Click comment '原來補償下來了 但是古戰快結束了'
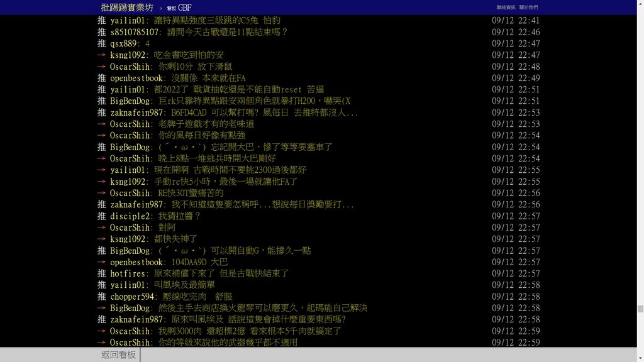Viewport: 644px width, 362px height. pyautogui.click(x=221, y=273)
